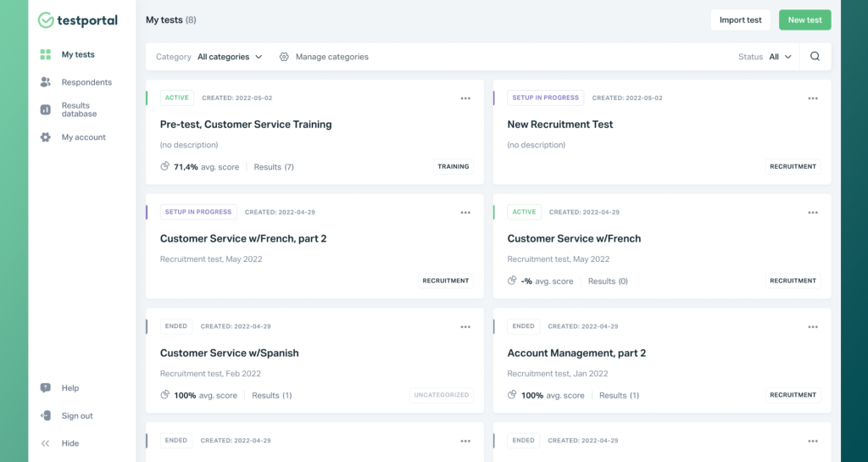Open the Results database menu item
868x462 pixels.
pyautogui.click(x=79, y=110)
